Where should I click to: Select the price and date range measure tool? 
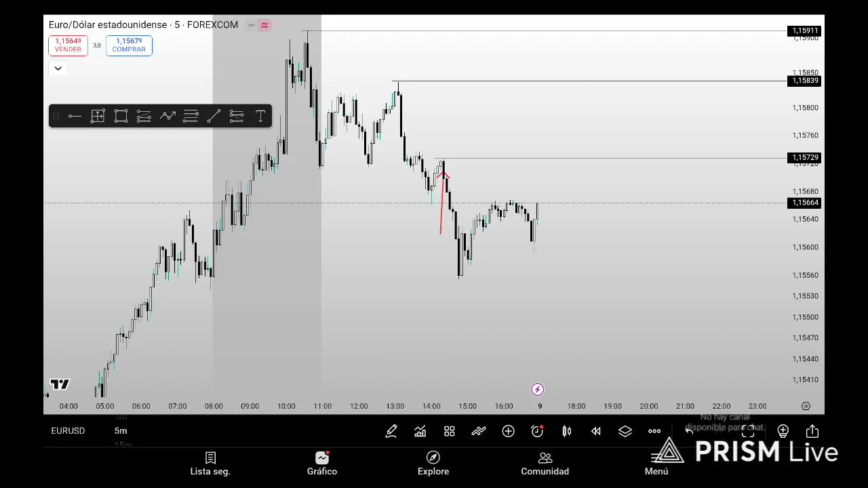[x=98, y=117]
